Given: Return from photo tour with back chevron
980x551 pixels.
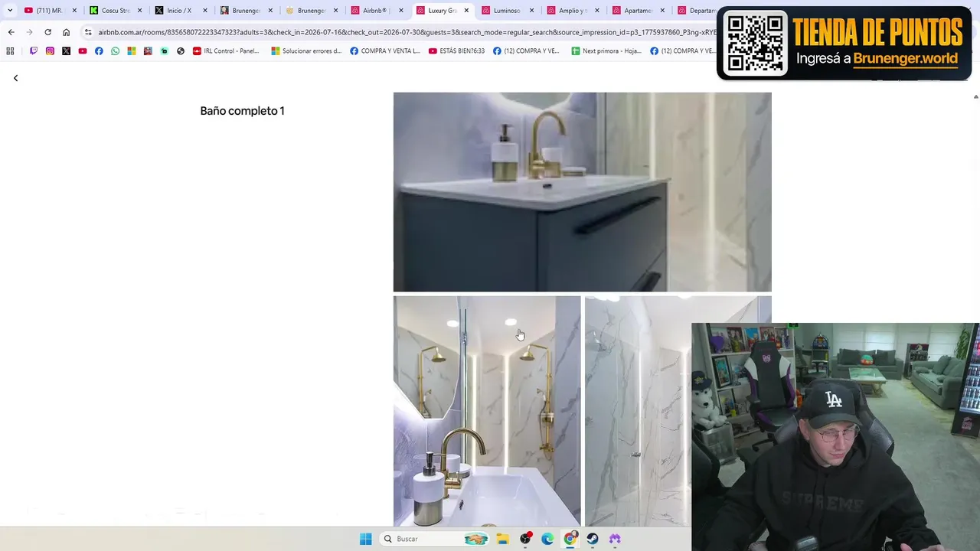Looking at the screenshot, I should click(15, 78).
